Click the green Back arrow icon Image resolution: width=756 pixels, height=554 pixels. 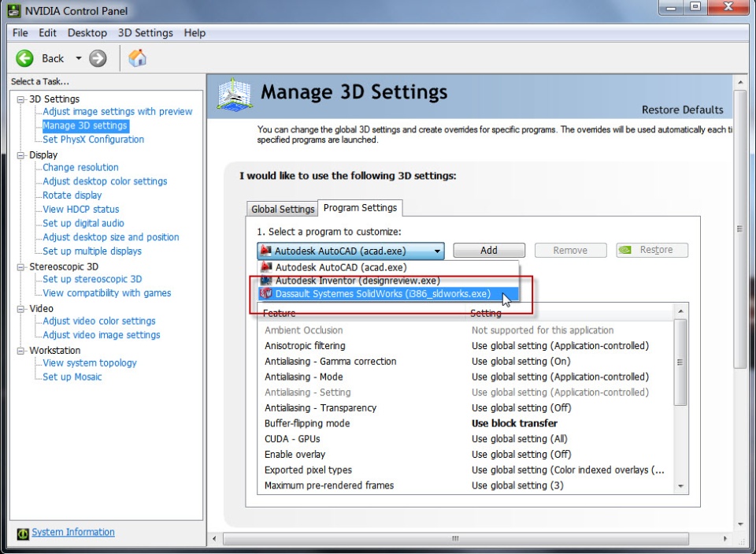point(24,58)
